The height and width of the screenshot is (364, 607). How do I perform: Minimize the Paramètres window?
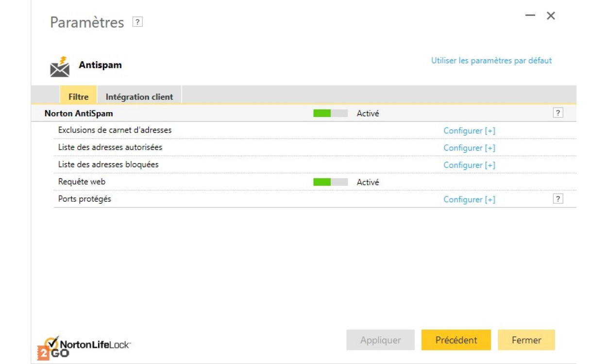point(530,16)
